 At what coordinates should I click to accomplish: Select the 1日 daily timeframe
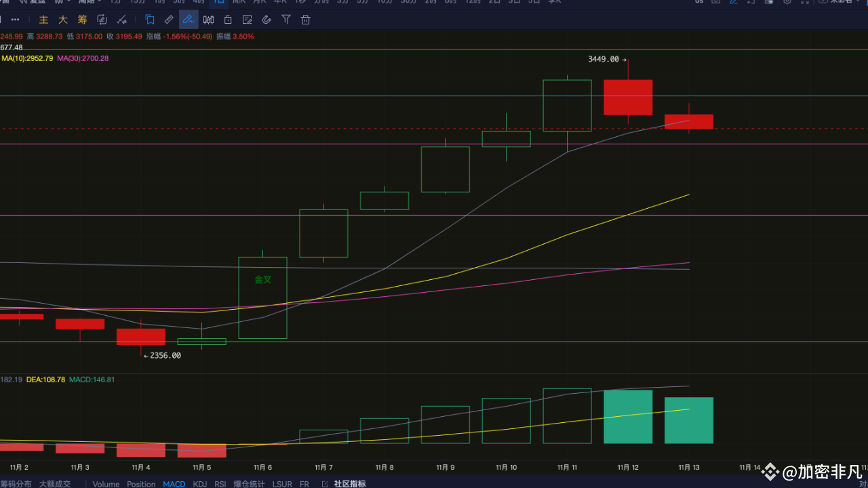click(x=218, y=3)
